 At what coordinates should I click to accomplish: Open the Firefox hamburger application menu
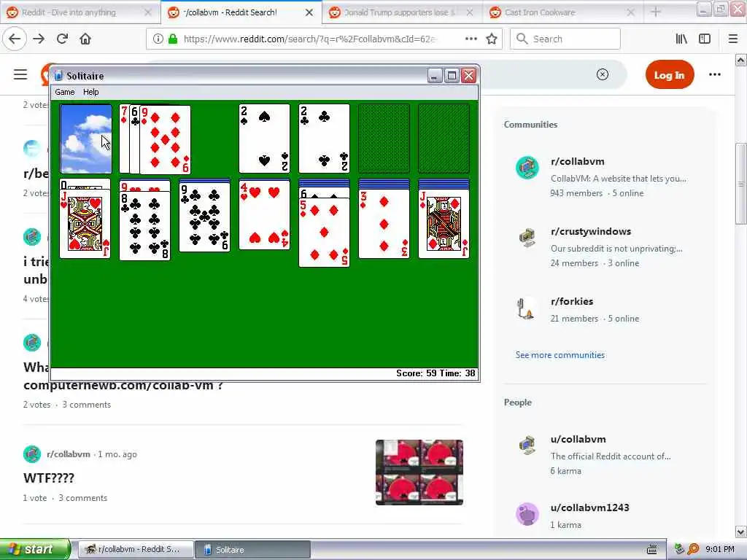(733, 39)
